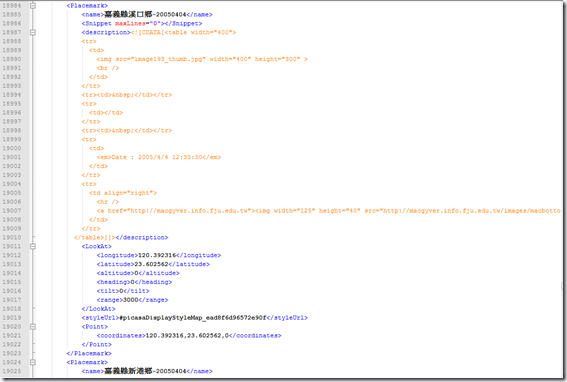
Task: Click the styleUrl #picasaDisplayStyleMap value
Action: [193, 318]
